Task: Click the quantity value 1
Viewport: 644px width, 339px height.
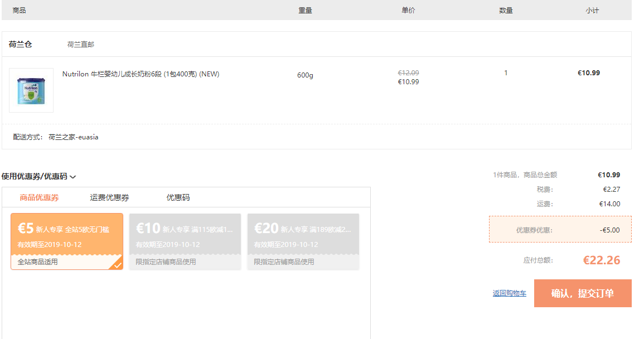Action: pyautogui.click(x=506, y=72)
